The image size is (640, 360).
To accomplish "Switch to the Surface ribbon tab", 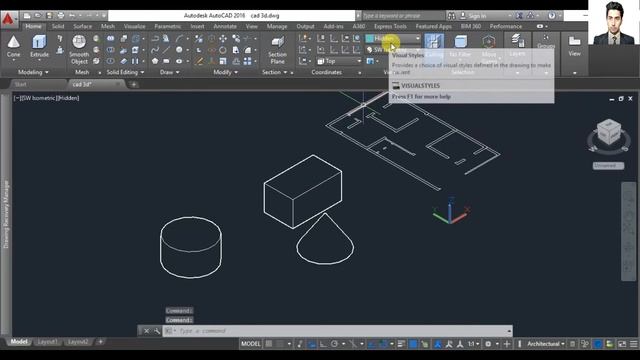I will click(82, 26).
